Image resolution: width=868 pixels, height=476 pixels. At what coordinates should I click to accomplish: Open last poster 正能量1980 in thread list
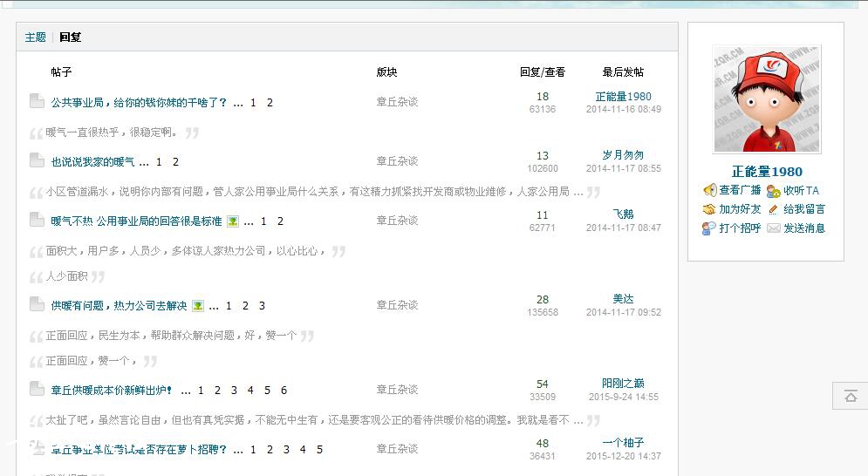click(624, 96)
